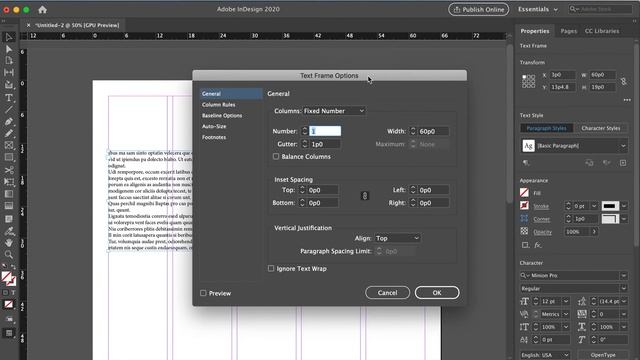Image resolution: width=640 pixels, height=360 pixels.
Task: Select the Page tool
Action: (9, 61)
